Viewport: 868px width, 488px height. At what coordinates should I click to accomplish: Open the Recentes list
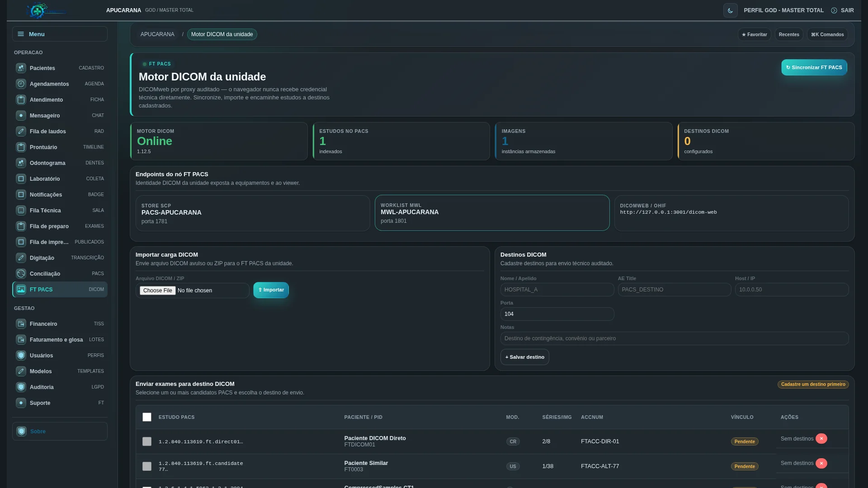tap(789, 34)
